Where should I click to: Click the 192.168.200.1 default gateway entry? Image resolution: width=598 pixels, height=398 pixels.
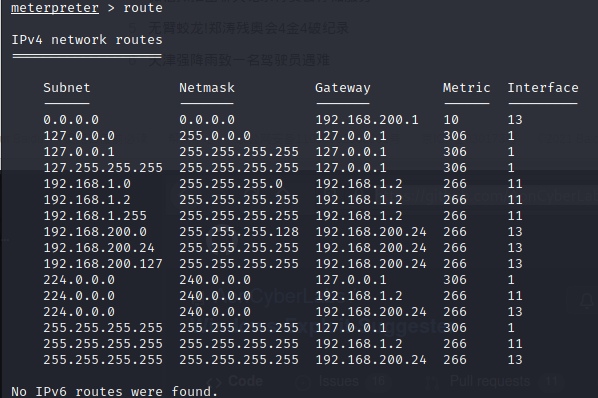[367, 120]
